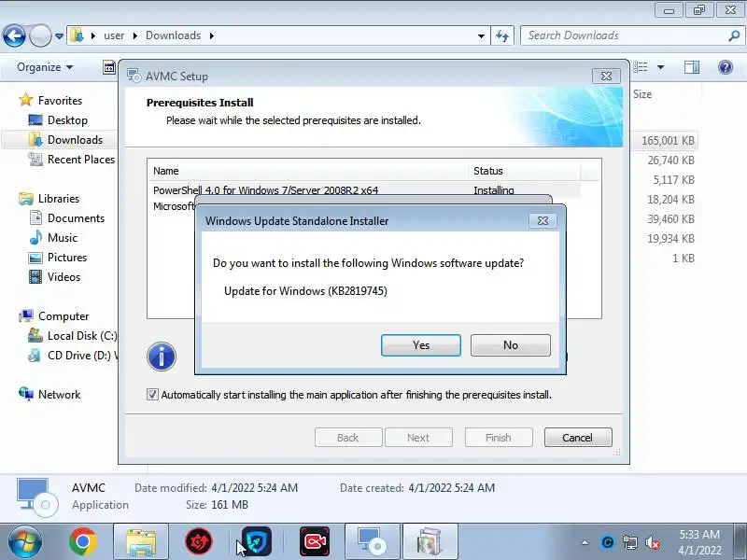Select the file sized 26,740 KB
The image size is (747, 560).
click(x=670, y=160)
